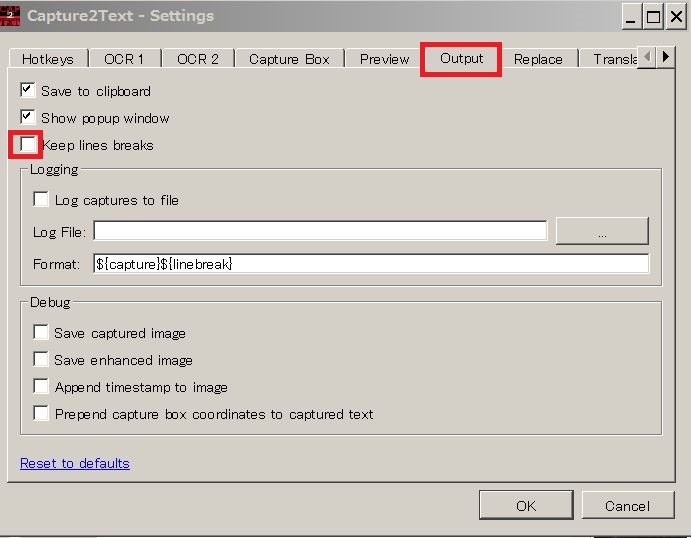Enable Prepend capture box coordinates option

click(x=41, y=413)
